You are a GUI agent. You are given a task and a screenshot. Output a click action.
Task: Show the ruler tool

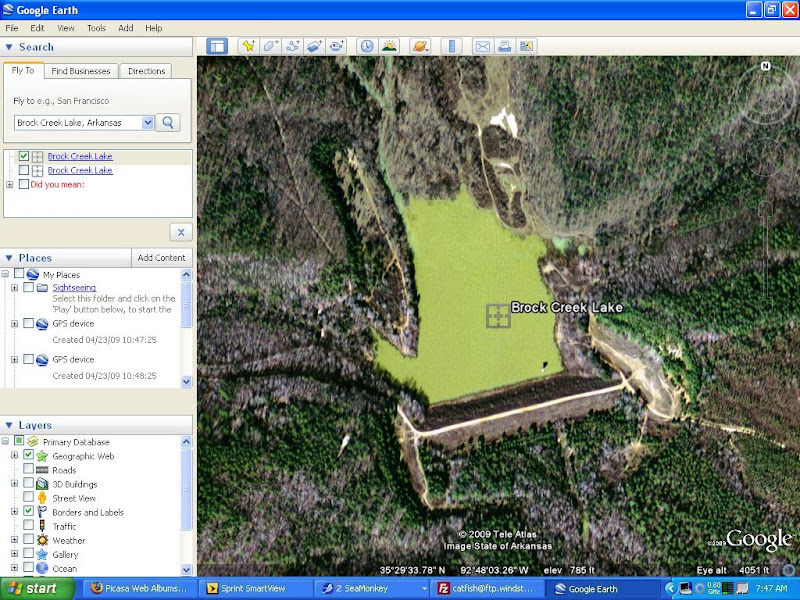[x=452, y=46]
